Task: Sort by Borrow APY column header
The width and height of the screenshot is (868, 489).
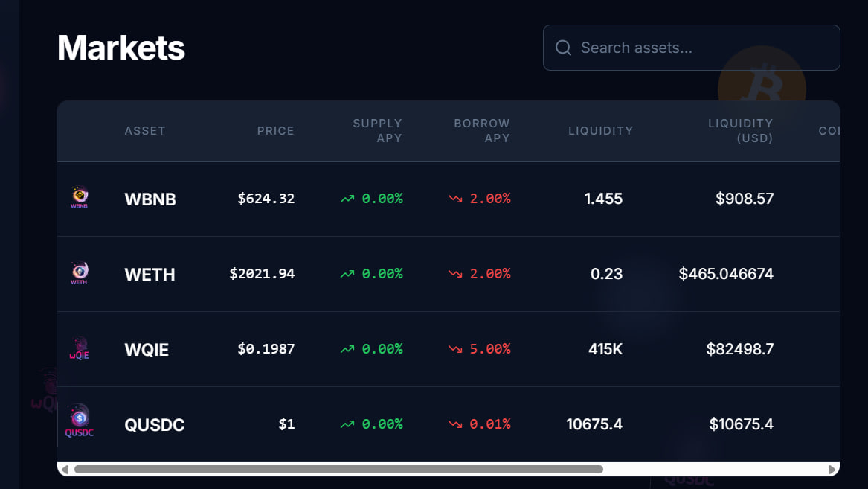Action: [482, 130]
